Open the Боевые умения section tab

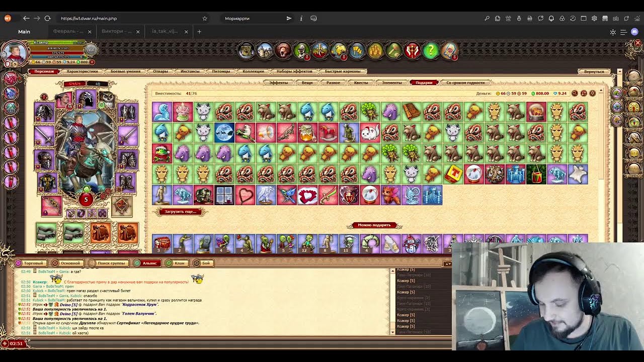pos(125,71)
